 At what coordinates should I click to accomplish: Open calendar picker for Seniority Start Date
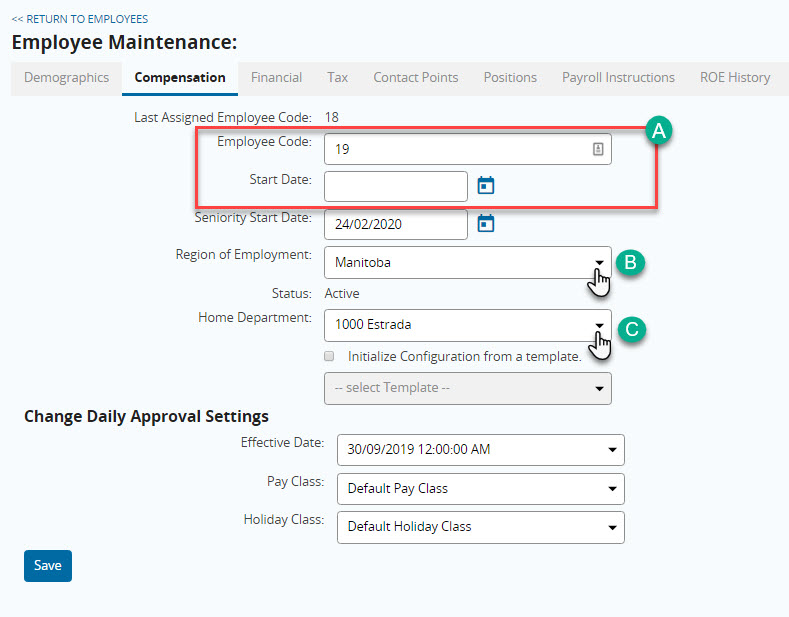tap(486, 223)
